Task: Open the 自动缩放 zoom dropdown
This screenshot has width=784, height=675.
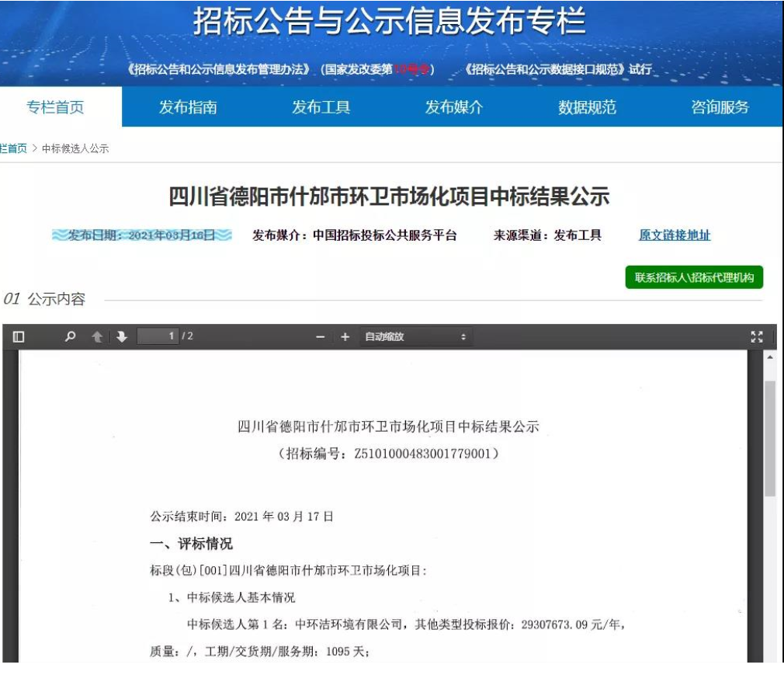Action: click(x=415, y=336)
